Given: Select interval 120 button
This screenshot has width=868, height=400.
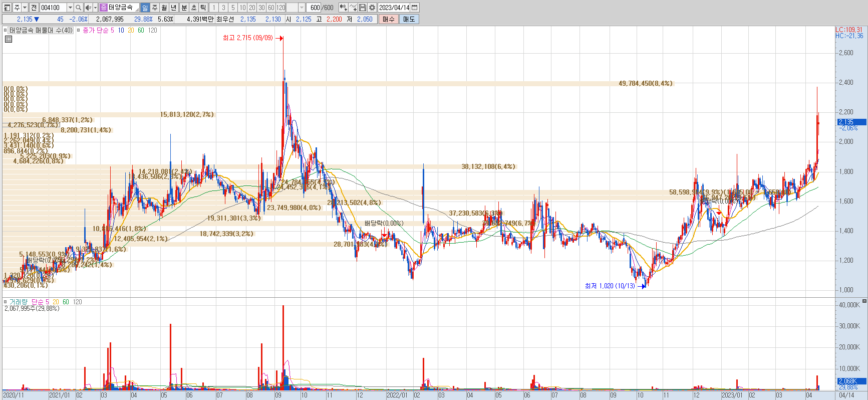Looking at the screenshot, I should 281,8.
